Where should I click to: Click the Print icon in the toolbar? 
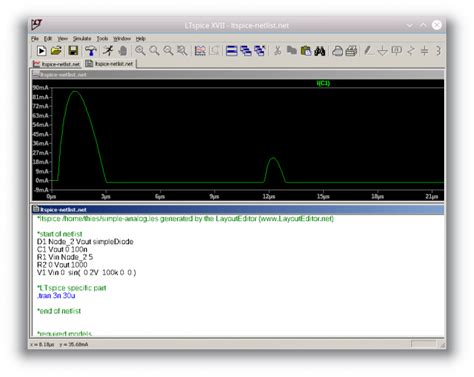[351, 51]
